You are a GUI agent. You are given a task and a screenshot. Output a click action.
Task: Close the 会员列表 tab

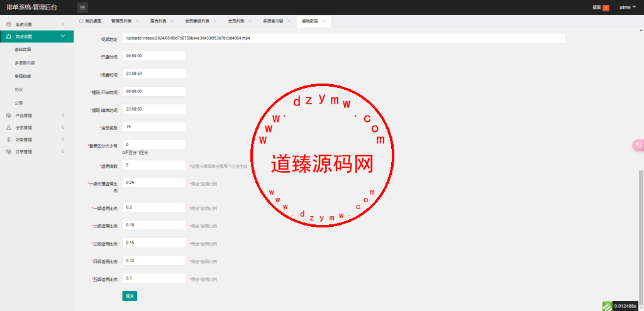250,21
